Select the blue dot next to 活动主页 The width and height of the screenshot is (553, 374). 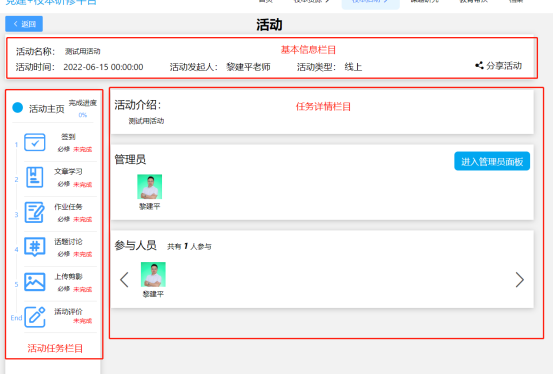coord(18,108)
